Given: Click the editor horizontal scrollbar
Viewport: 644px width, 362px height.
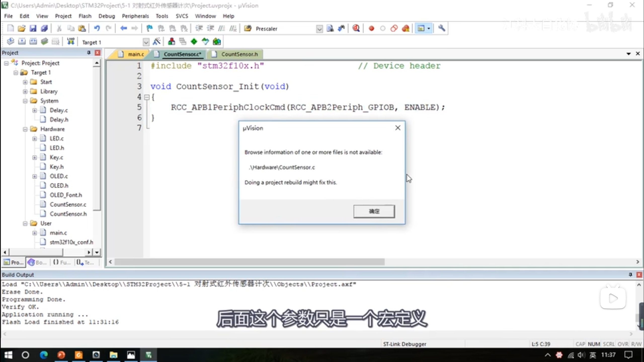Looking at the screenshot, I should pos(249,262).
